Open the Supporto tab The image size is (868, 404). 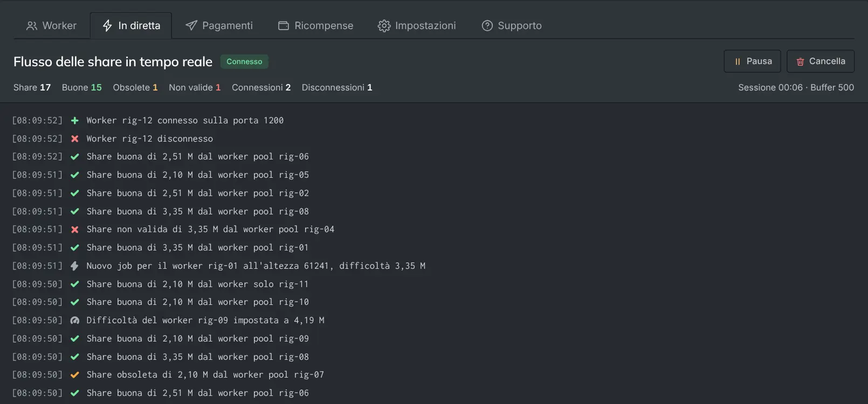(512, 26)
